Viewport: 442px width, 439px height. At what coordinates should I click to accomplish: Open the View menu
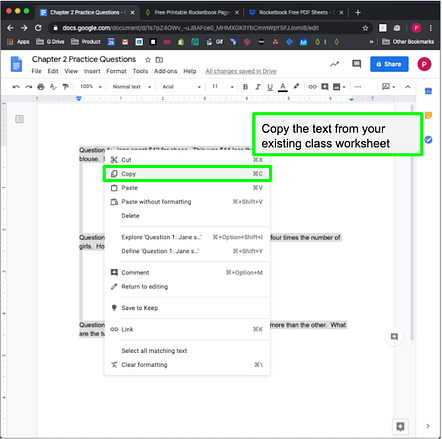click(71, 71)
